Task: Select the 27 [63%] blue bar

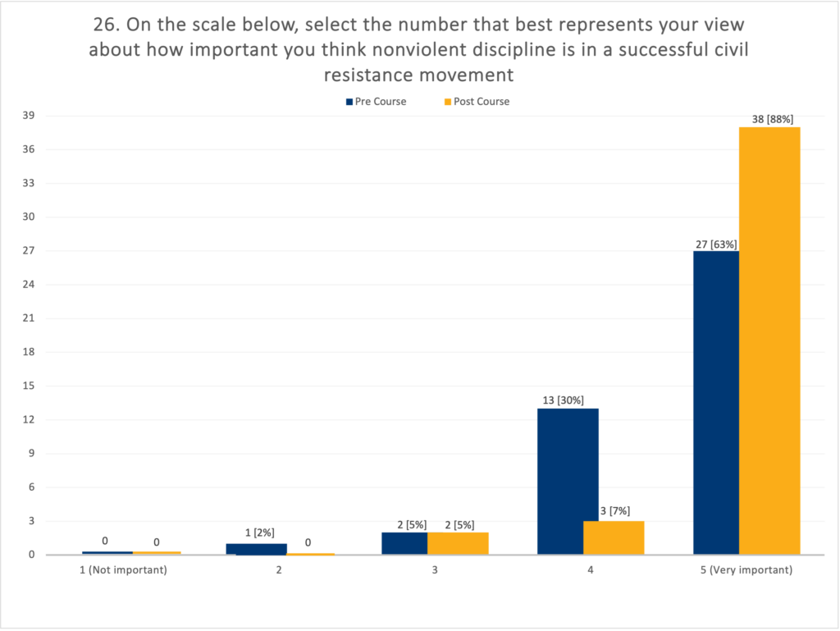Action: tap(716, 403)
